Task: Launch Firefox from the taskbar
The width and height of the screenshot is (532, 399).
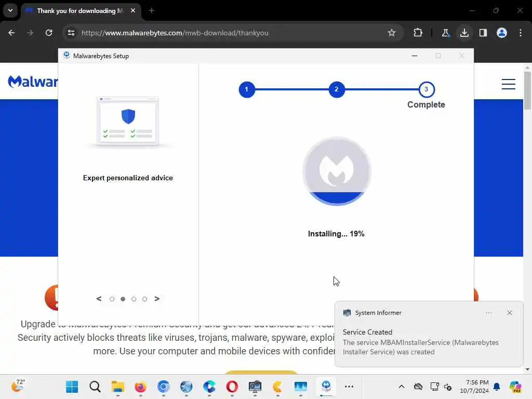Action: point(140,387)
